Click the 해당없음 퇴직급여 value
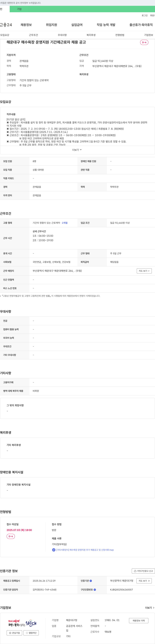The height and width of the screenshot is (644, 155). [x=114, y=262]
